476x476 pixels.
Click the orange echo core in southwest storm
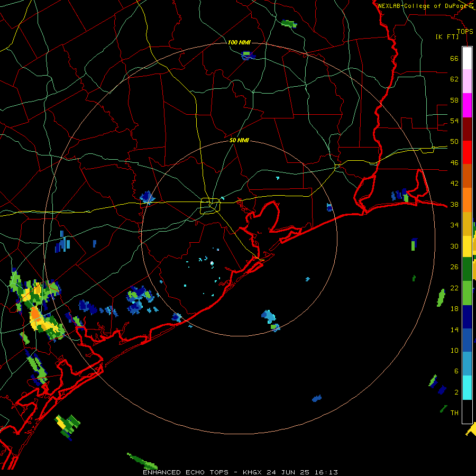click(35, 314)
